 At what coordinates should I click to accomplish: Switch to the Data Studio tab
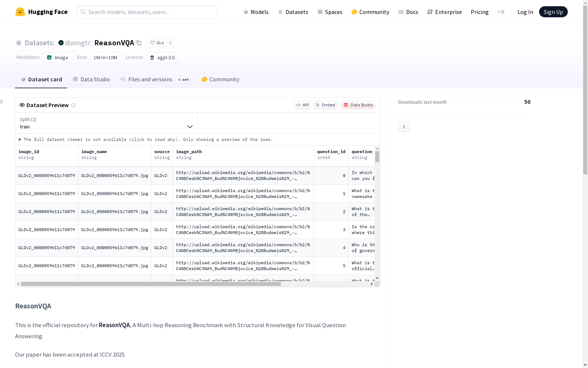91,79
